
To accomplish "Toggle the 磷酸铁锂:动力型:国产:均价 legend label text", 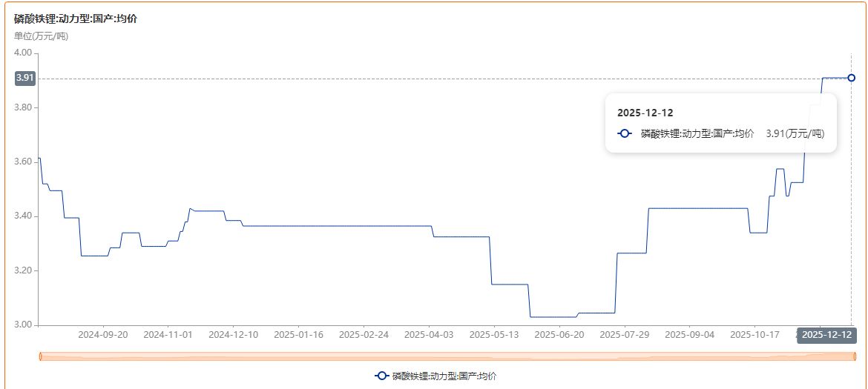I will [x=444, y=376].
